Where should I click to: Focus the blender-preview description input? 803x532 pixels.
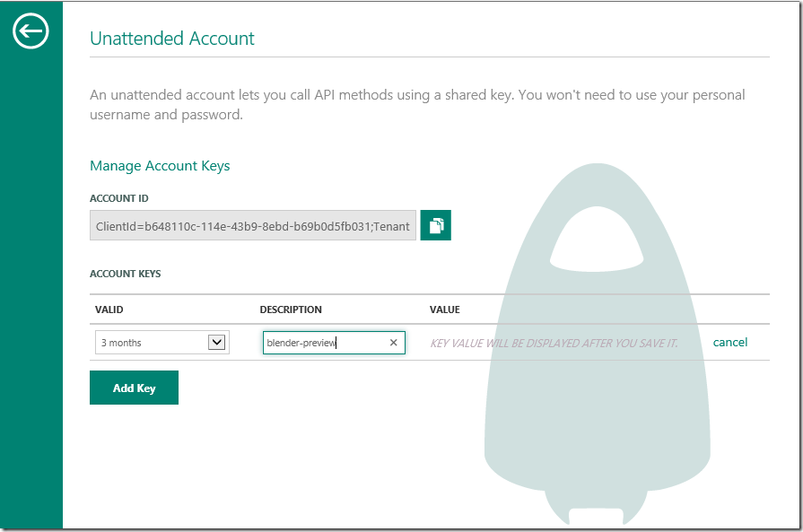[x=323, y=343]
